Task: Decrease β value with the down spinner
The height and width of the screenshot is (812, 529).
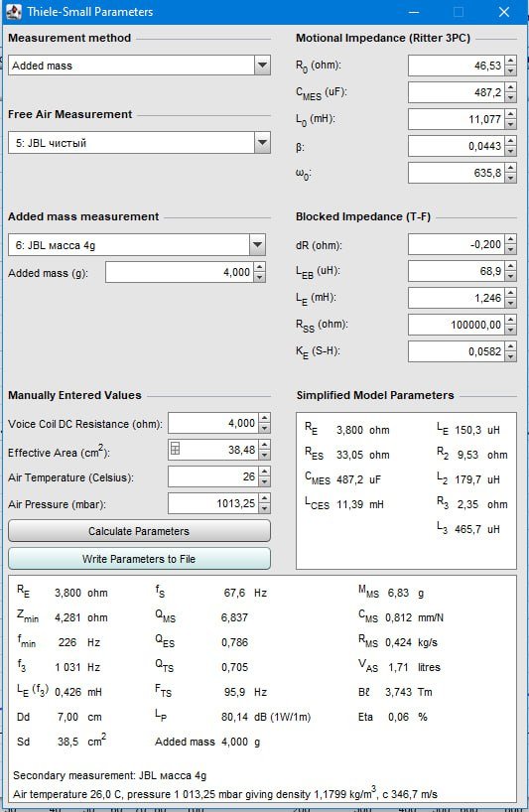Action: 511,151
